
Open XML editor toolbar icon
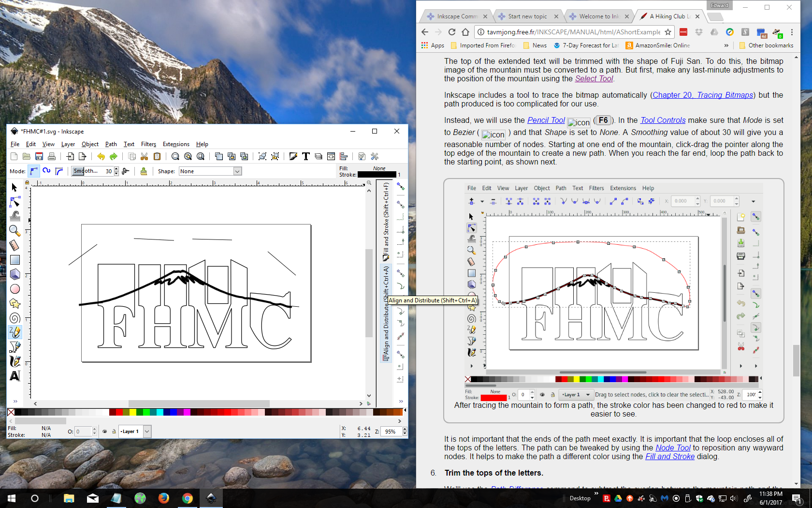[x=331, y=156]
